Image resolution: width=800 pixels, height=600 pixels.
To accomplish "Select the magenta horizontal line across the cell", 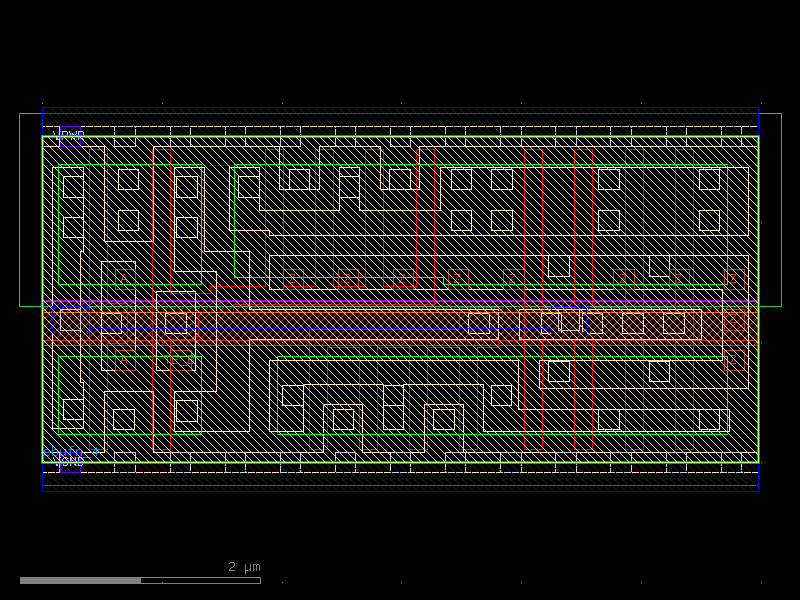I will tap(400, 302).
